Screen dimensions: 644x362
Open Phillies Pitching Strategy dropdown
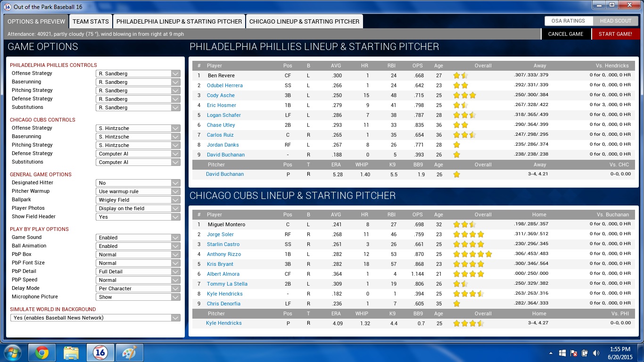tap(138, 90)
